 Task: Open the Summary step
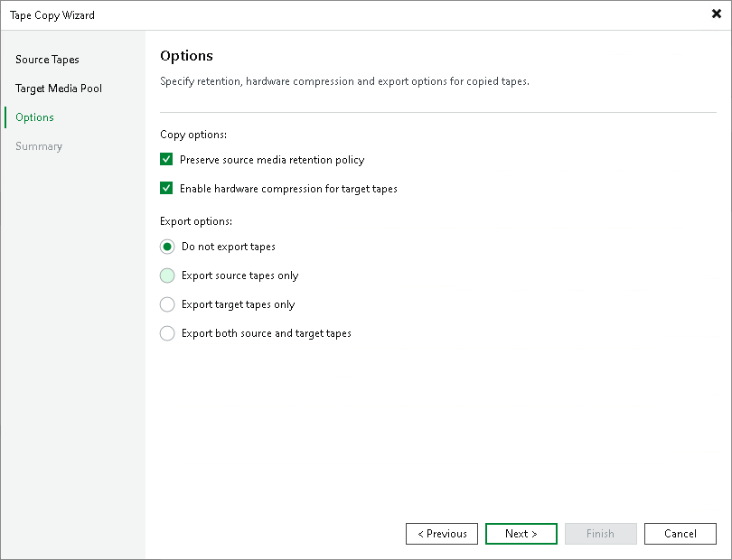pos(39,146)
